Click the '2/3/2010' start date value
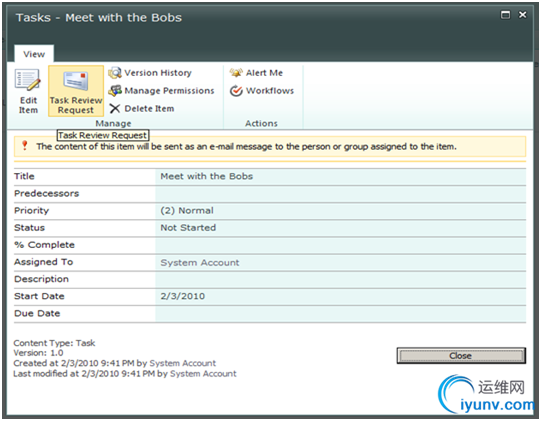 pos(183,296)
